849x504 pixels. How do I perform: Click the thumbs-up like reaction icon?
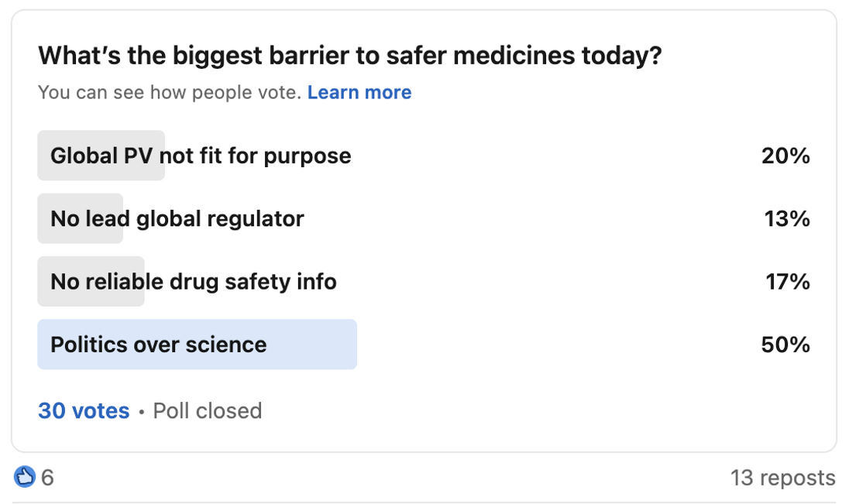25,477
